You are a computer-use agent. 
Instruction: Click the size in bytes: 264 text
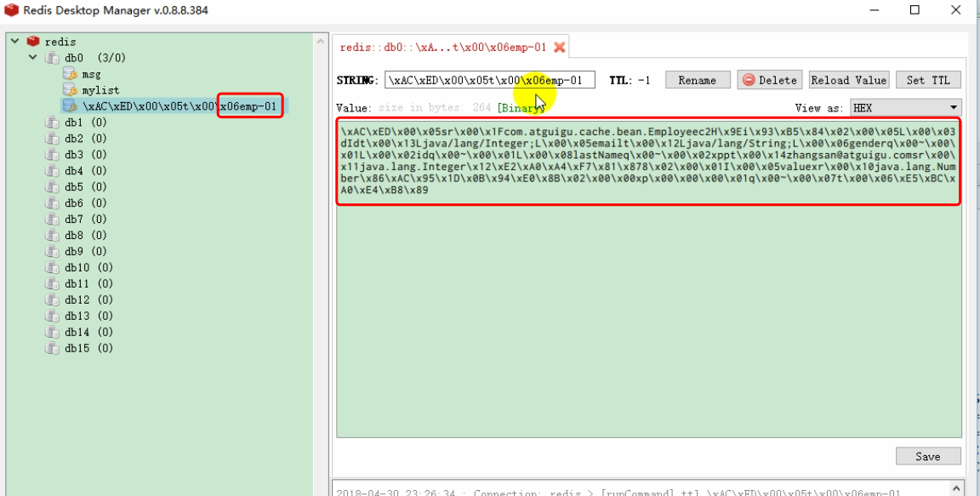[435, 107]
